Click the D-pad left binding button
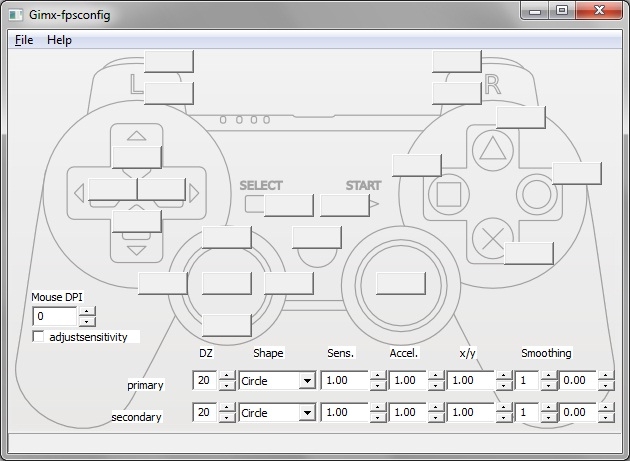 [x=113, y=189]
